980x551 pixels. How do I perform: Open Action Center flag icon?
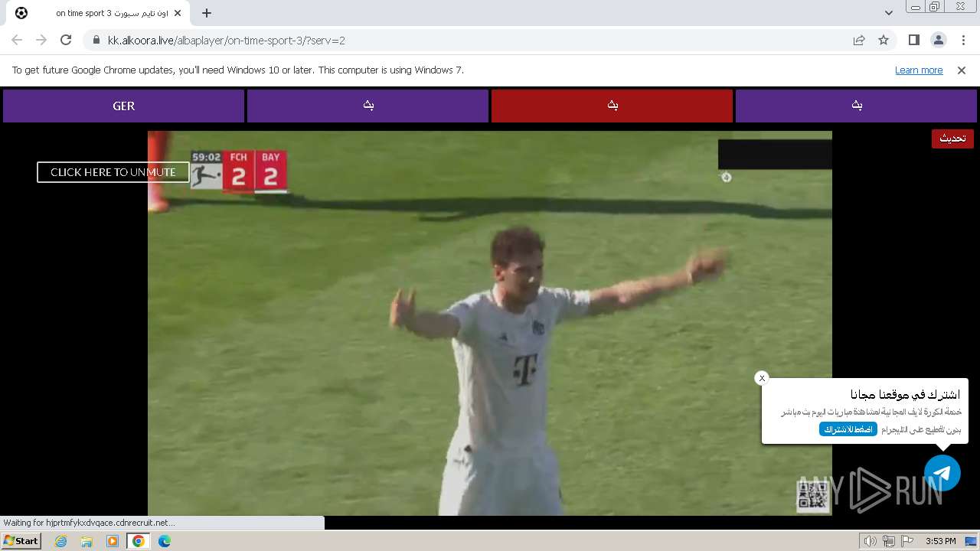(x=907, y=541)
